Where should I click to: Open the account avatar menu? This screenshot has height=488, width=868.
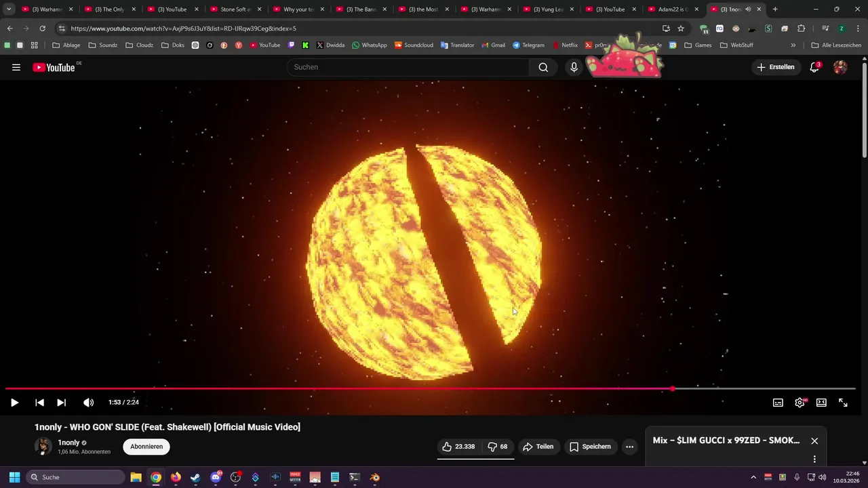840,67
